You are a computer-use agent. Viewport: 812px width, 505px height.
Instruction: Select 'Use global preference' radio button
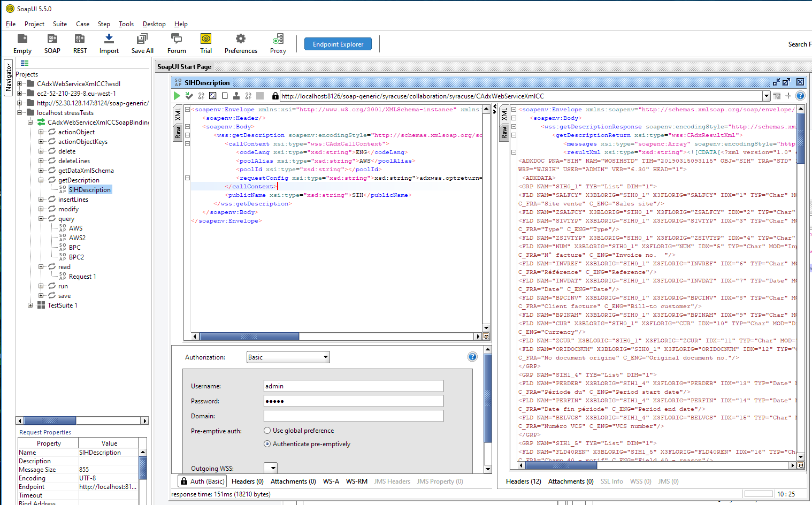pos(267,431)
